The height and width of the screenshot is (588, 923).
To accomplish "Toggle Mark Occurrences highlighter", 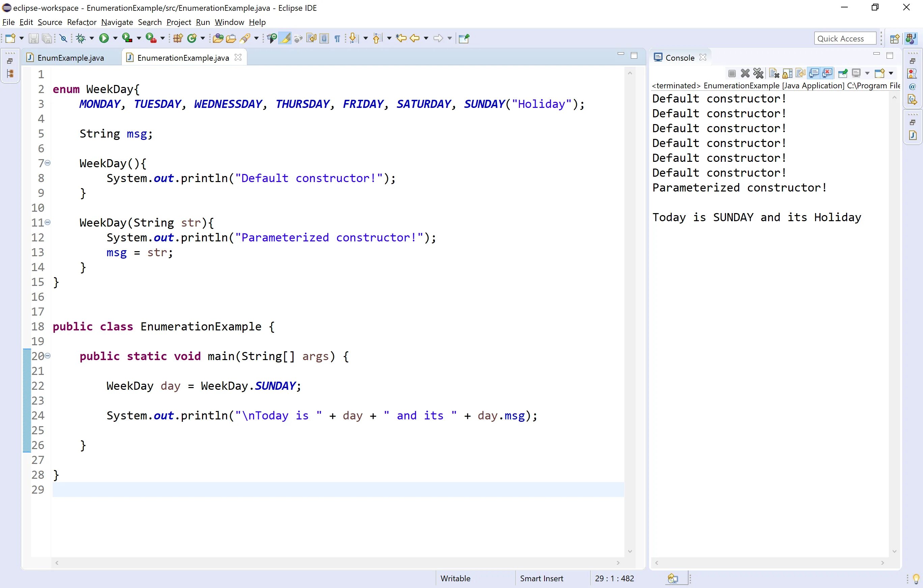I will point(285,38).
